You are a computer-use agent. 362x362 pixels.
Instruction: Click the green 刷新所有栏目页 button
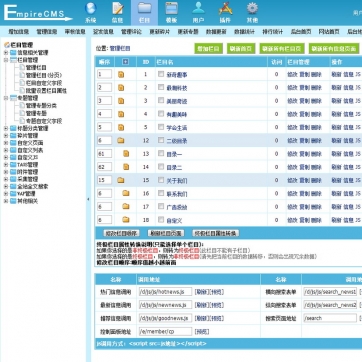coord(282,48)
